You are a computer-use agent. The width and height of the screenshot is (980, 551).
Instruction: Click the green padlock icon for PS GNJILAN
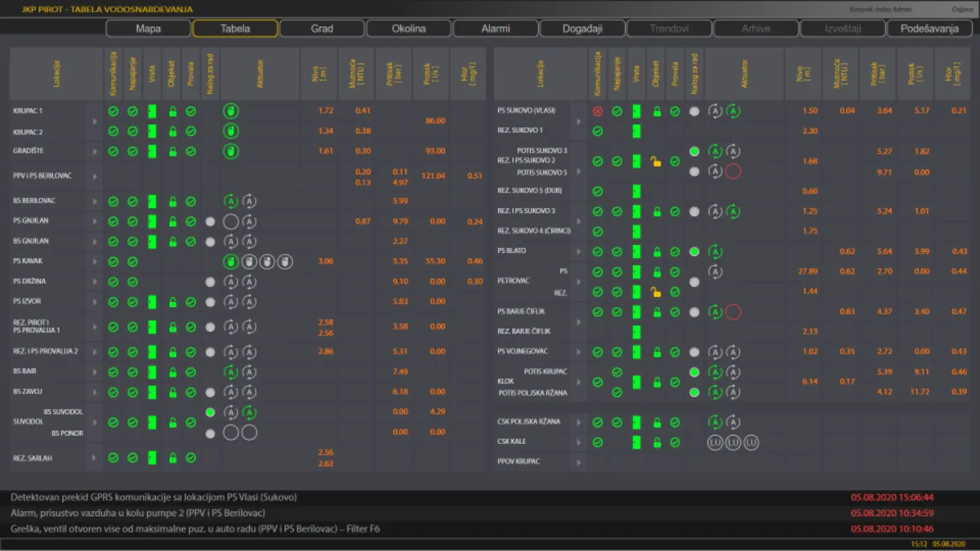click(172, 221)
